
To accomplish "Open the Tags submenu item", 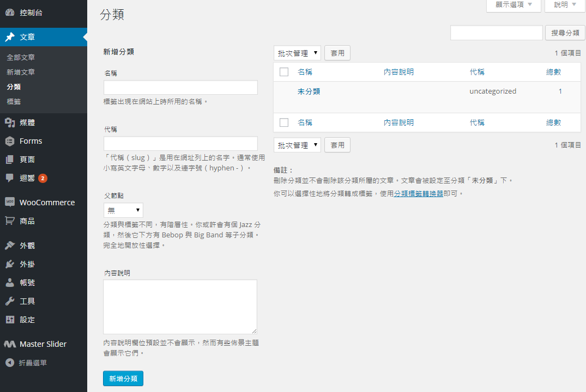I will point(14,101).
